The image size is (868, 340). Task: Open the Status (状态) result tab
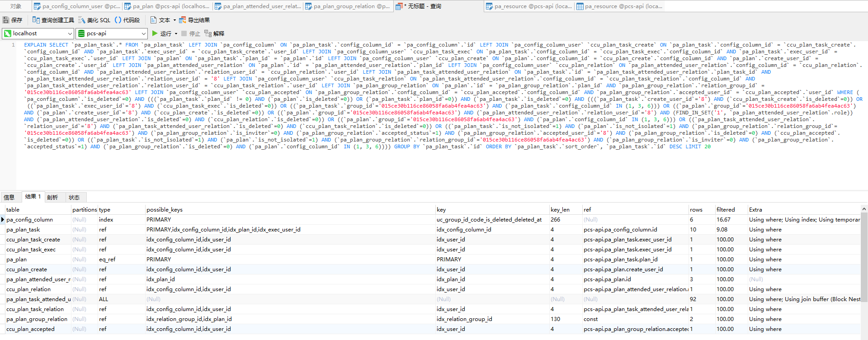tap(74, 197)
